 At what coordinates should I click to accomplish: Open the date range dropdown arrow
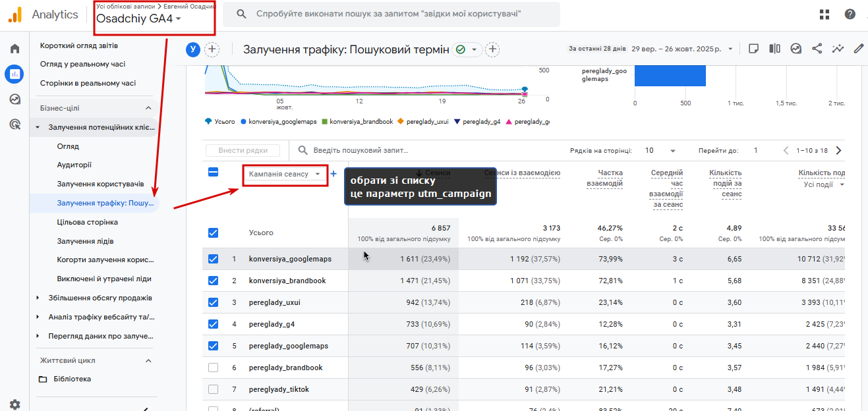730,49
